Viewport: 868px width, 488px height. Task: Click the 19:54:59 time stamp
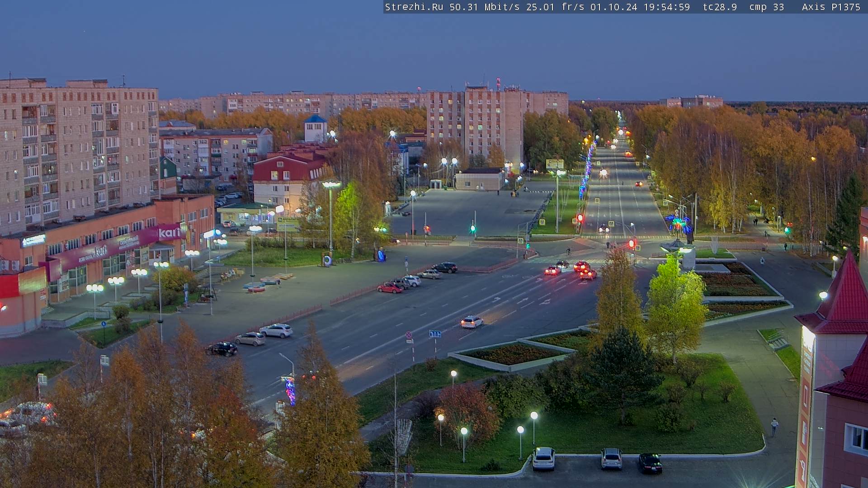click(x=666, y=7)
